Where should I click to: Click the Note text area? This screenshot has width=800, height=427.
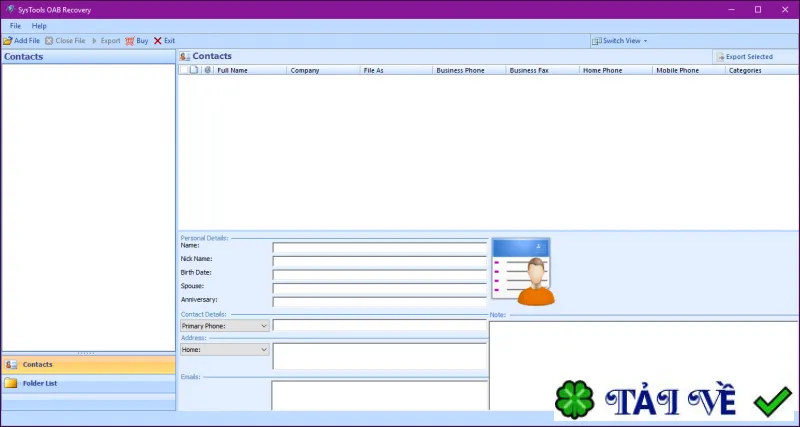pyautogui.click(x=643, y=365)
